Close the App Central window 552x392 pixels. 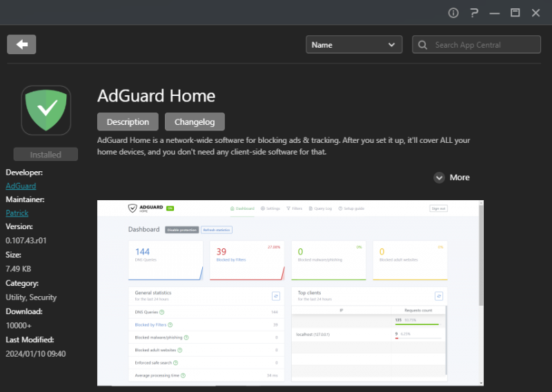tap(536, 13)
